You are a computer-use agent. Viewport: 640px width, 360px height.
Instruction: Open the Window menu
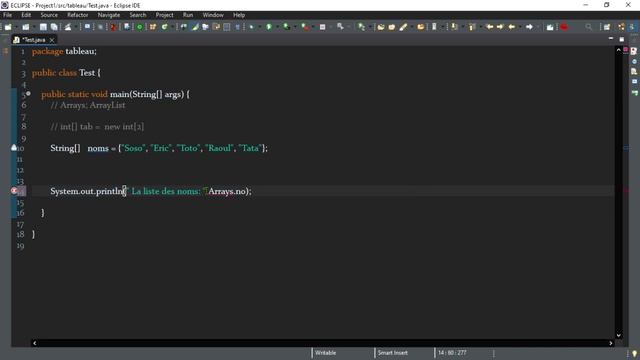tap(213, 15)
